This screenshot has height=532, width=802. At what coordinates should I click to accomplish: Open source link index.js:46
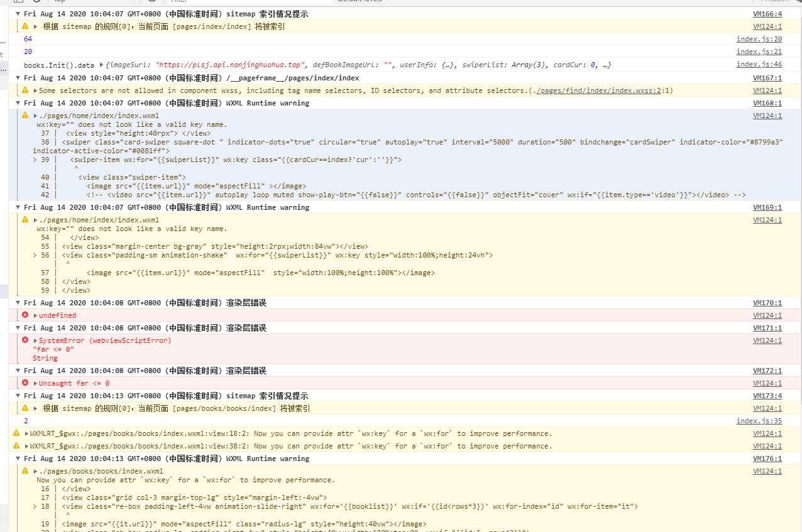(x=759, y=64)
